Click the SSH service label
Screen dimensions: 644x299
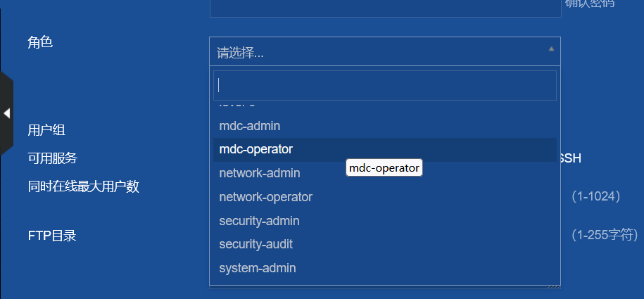[x=571, y=158]
